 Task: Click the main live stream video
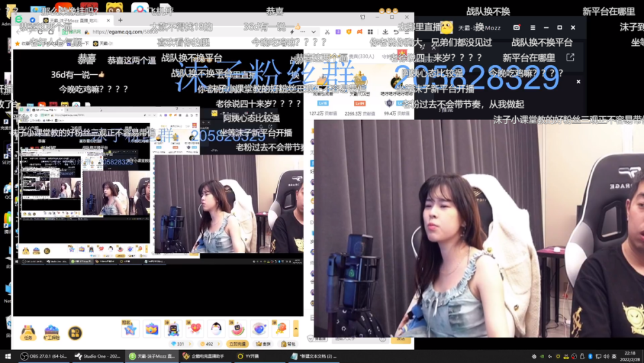158,183
